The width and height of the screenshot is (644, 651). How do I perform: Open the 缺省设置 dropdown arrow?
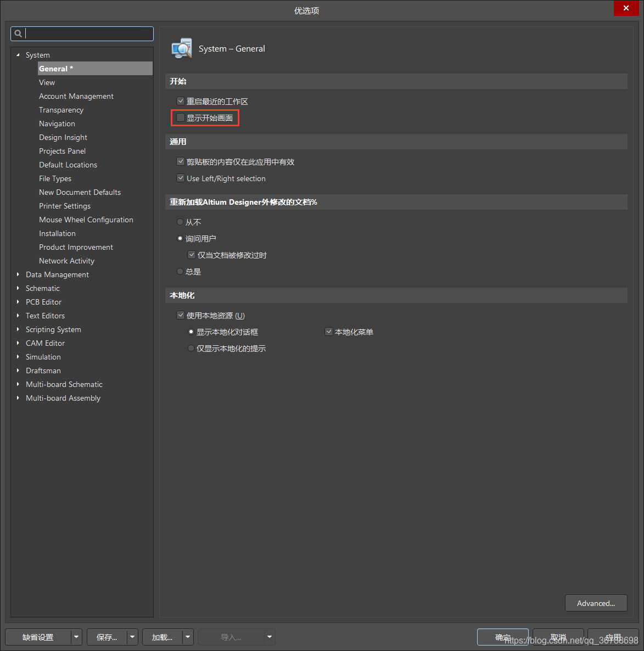pyautogui.click(x=76, y=637)
